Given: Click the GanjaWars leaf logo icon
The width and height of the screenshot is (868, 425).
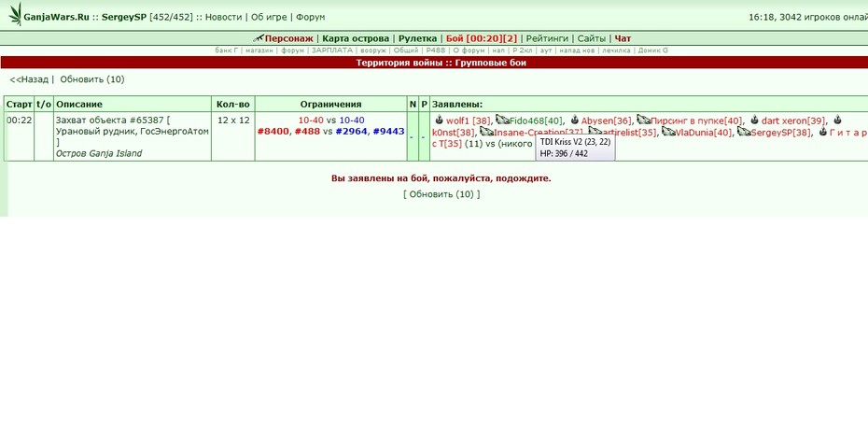Looking at the screenshot, I should tap(16, 15).
